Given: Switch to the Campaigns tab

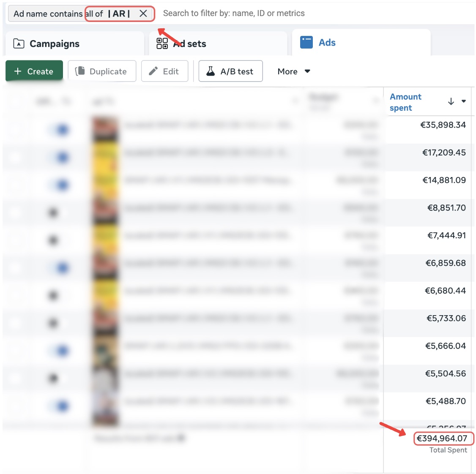Looking at the screenshot, I should 75,44.
